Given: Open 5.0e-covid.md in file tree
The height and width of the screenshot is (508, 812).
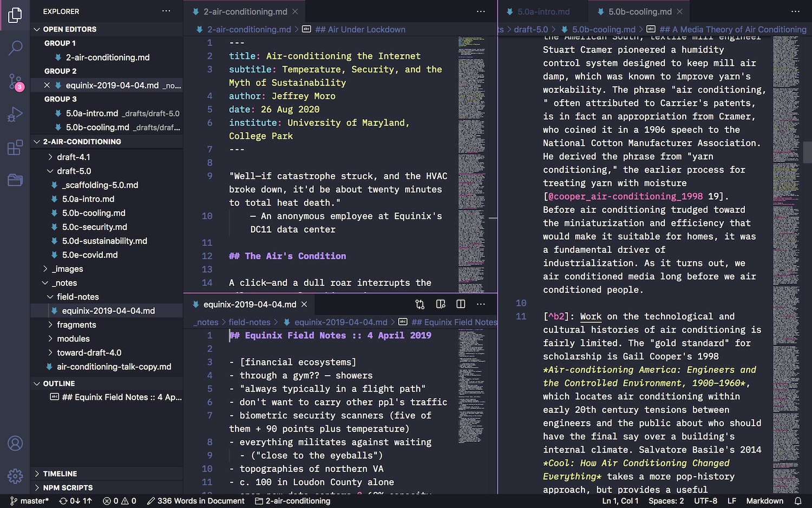Looking at the screenshot, I should (x=89, y=255).
